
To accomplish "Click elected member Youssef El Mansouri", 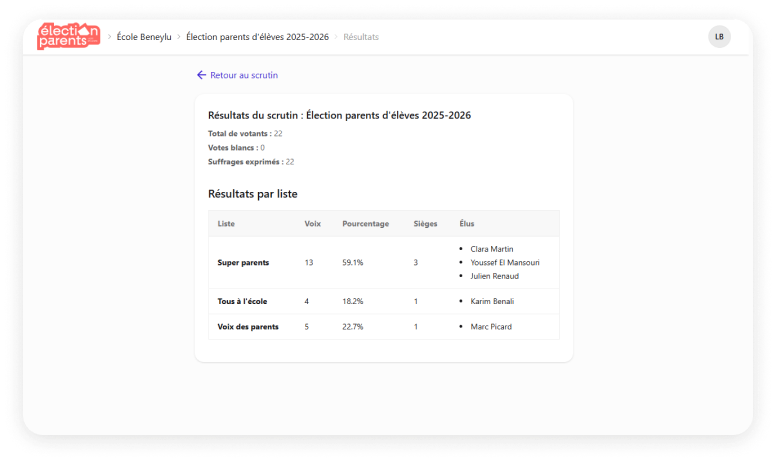I will [x=504, y=262].
